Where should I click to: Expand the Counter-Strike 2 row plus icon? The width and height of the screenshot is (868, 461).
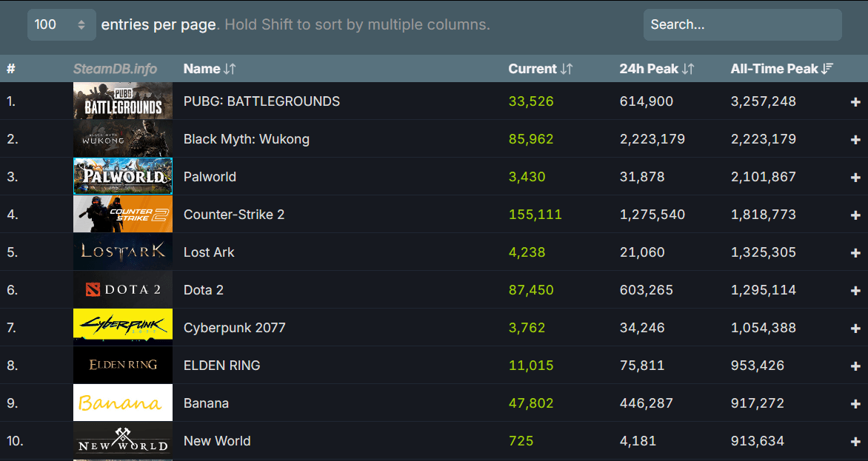click(855, 215)
